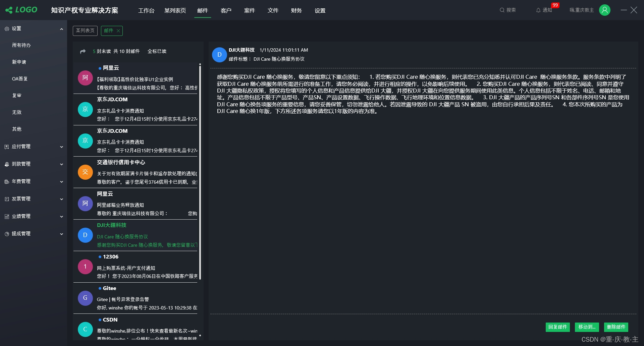Expand the 提成管理 chevron
Image resolution: width=644 pixels, height=346 pixels.
point(61,234)
